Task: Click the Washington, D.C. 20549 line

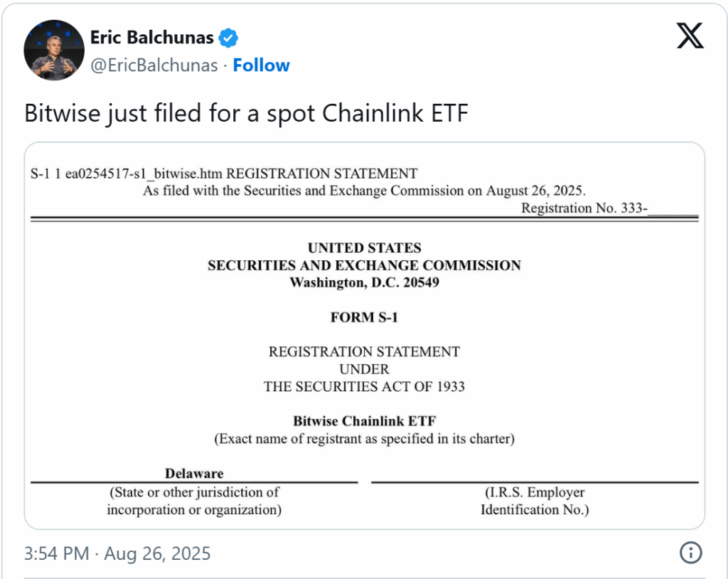Action: click(x=365, y=282)
